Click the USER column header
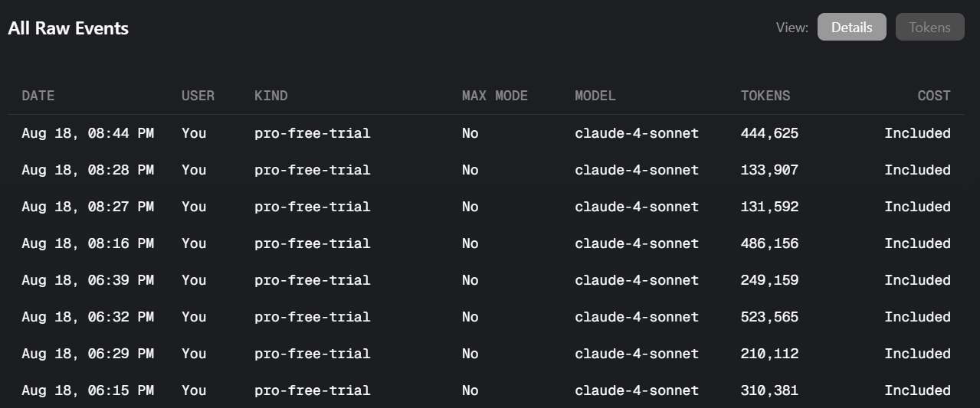980x408 pixels. tap(198, 96)
